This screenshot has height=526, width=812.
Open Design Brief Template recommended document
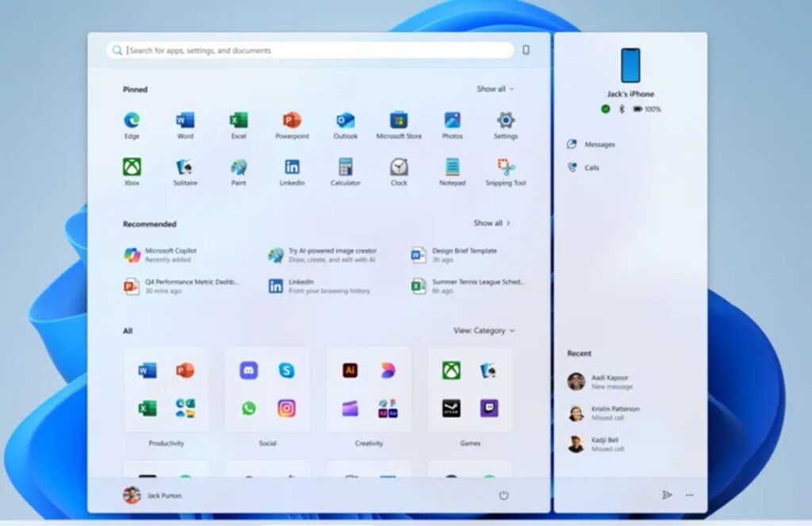tap(463, 255)
